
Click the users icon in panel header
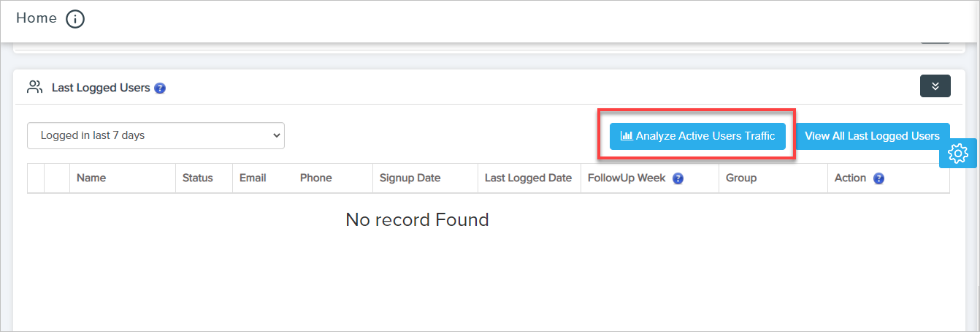point(34,88)
